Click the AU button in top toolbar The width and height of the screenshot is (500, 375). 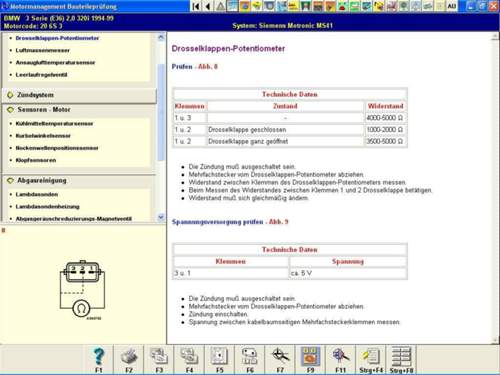click(452, 6)
